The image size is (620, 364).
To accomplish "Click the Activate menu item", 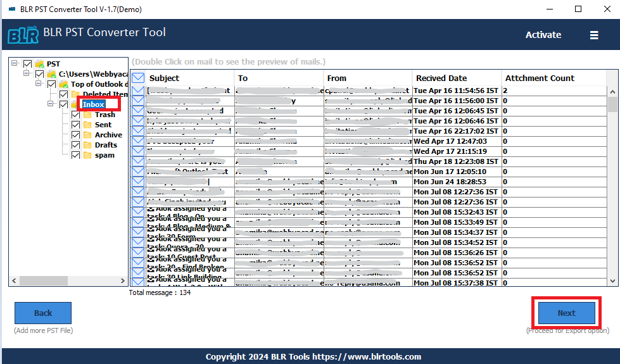I will click(543, 35).
